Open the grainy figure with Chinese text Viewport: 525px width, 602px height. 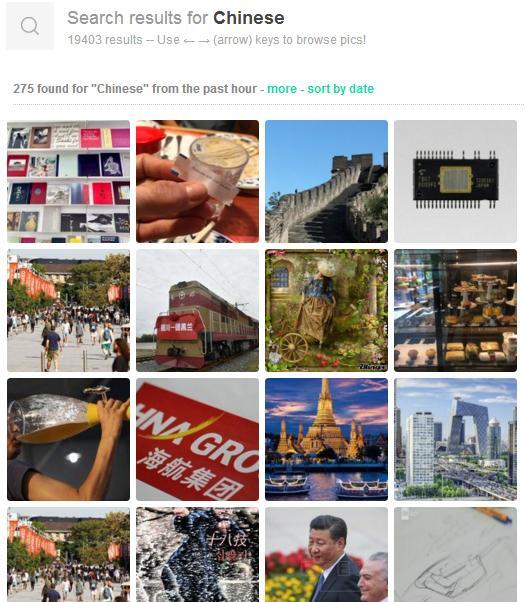[x=197, y=554]
